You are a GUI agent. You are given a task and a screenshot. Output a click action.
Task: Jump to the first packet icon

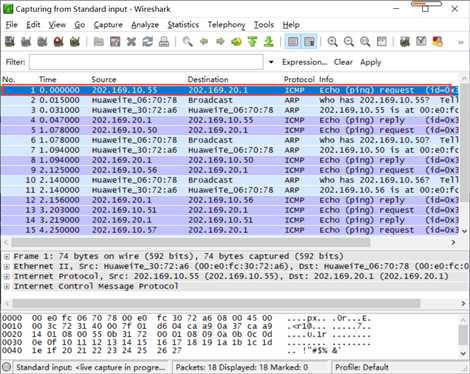click(x=252, y=42)
